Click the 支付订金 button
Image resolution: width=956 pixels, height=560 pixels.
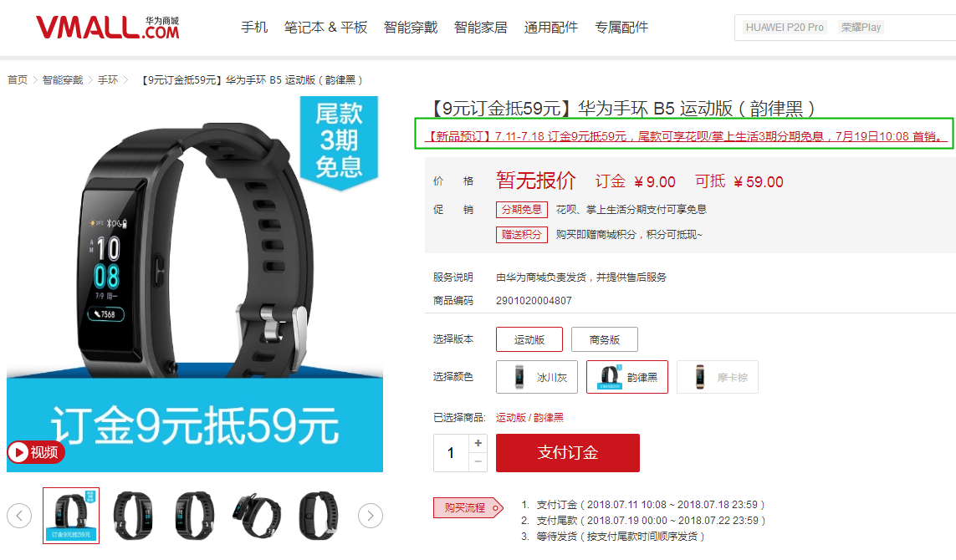tap(568, 453)
